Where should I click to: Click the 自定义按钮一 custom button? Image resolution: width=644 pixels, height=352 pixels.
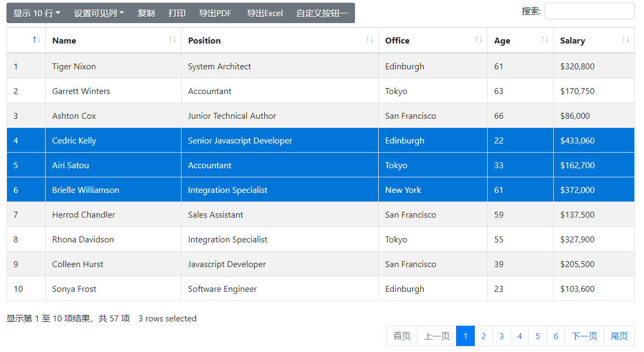click(x=322, y=13)
